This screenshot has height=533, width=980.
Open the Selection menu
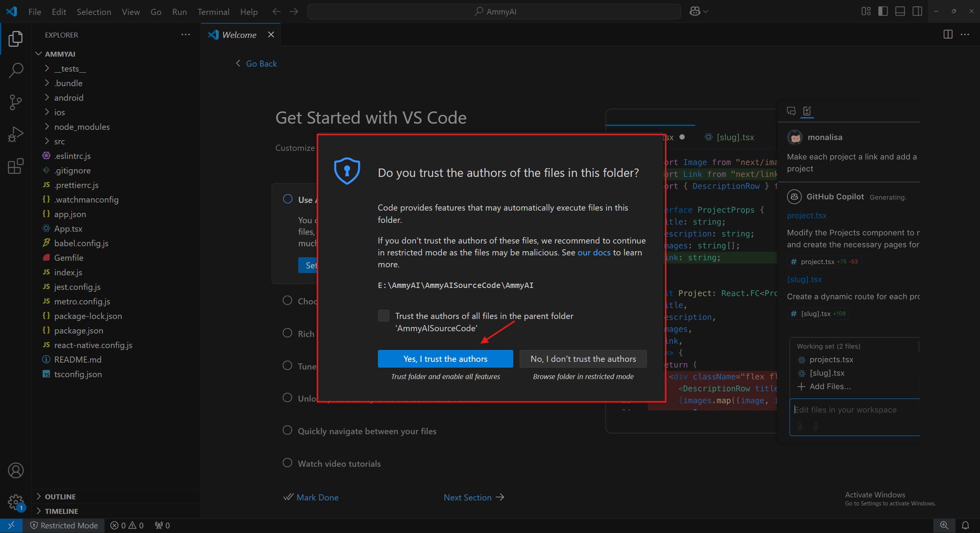tap(94, 12)
